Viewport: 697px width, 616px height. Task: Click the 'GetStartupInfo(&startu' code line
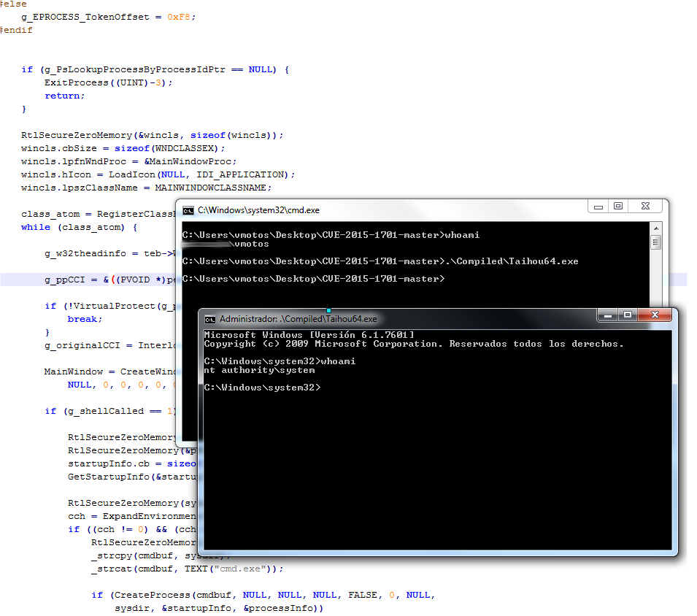coord(132,477)
